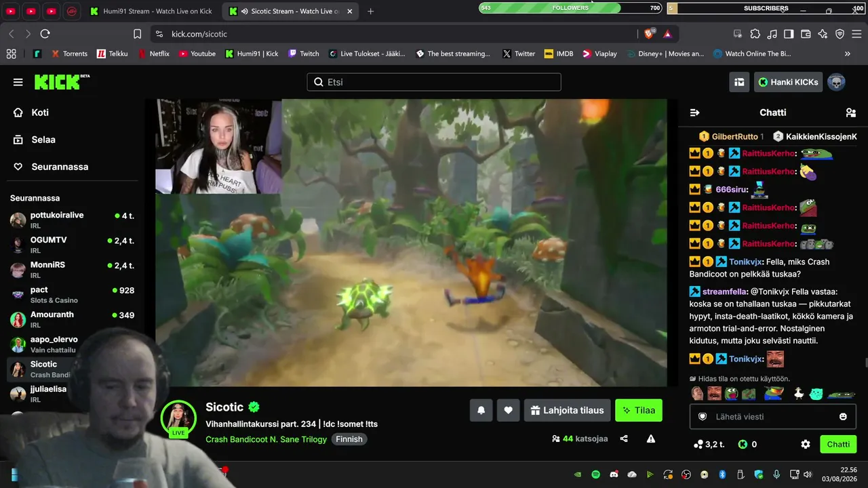Open OBS Studio tray icon

point(686,474)
